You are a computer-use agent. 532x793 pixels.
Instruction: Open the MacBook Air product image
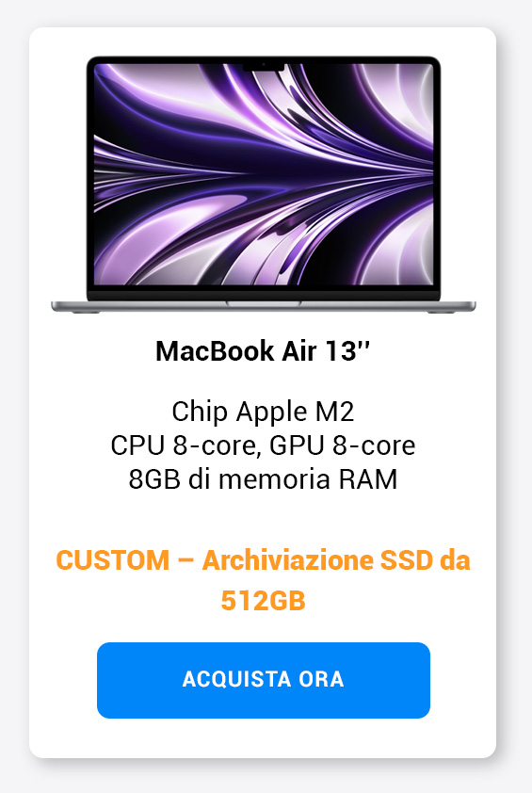[264, 185]
